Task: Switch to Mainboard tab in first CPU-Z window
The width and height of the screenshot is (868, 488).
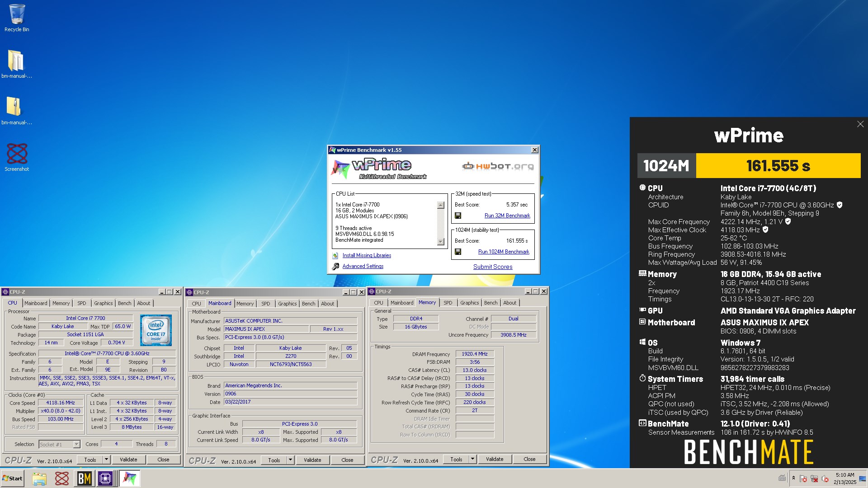Action: (x=36, y=303)
